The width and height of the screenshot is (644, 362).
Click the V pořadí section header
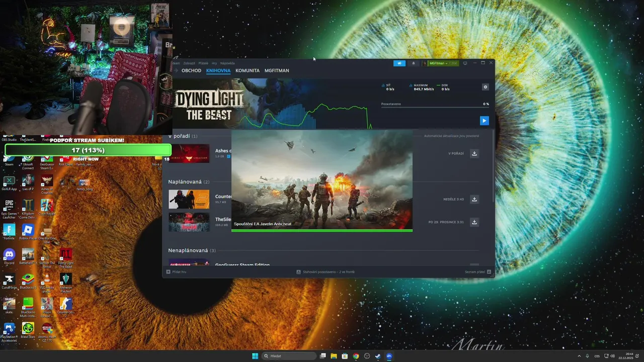point(183,136)
